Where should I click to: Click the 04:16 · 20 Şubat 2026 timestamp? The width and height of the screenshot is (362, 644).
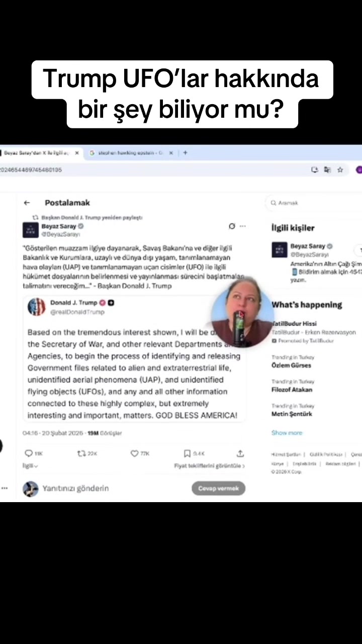point(54,433)
